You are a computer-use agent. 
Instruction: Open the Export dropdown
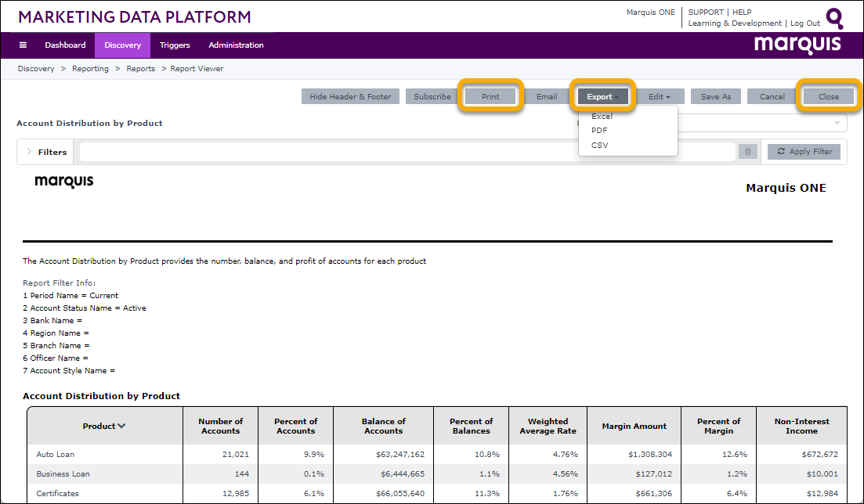(603, 96)
